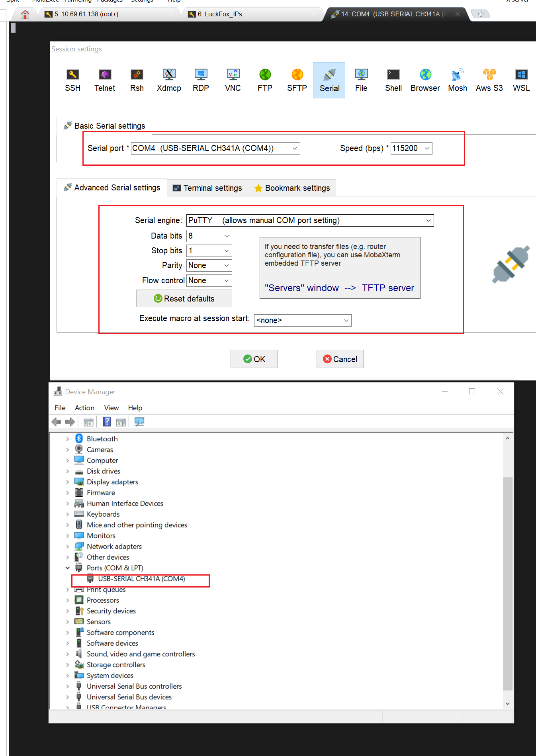Screen dimensions: 536x756
Task: Select the SFTP session icon
Action: pos(297,80)
